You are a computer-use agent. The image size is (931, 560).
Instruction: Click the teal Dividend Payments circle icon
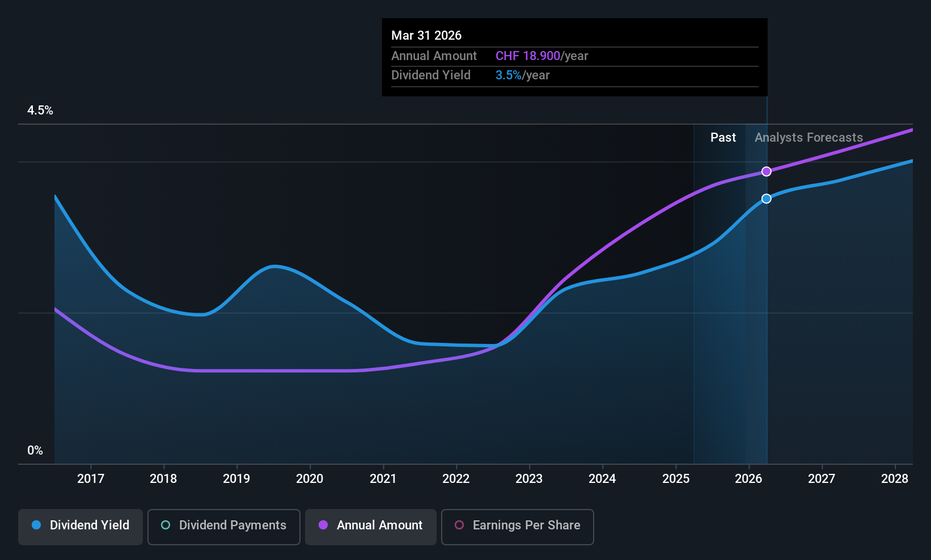point(165,525)
